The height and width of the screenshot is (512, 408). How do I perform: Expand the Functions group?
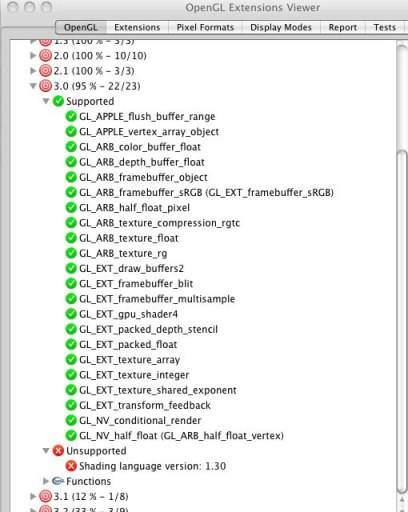tap(46, 481)
